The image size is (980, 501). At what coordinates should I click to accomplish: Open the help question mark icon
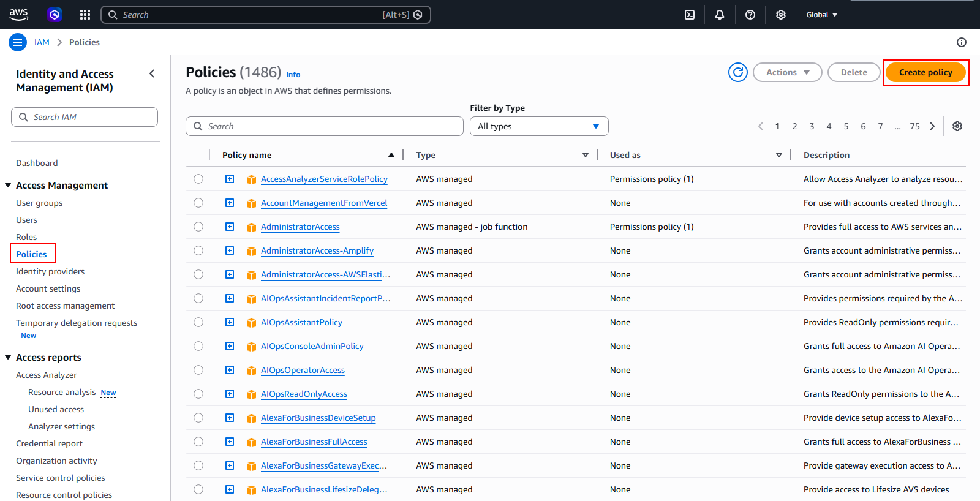pyautogui.click(x=750, y=15)
